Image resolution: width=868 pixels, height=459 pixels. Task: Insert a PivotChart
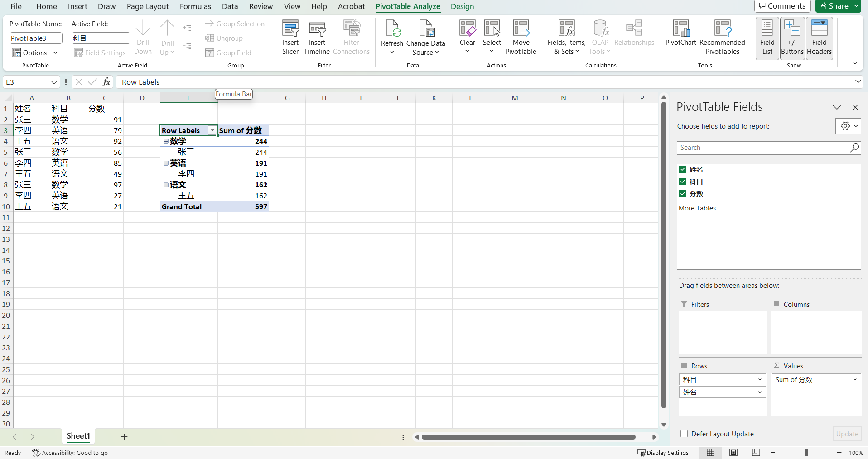(x=681, y=33)
